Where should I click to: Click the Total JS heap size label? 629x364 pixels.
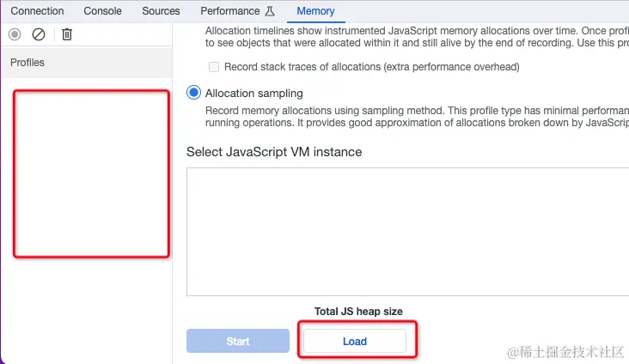358,312
